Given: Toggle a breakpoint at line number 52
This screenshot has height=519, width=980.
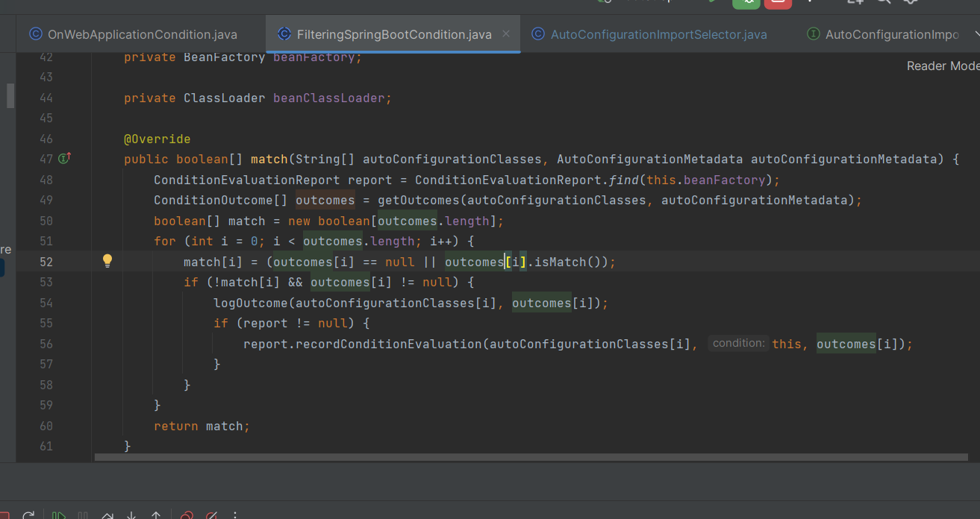Looking at the screenshot, I should tap(46, 262).
